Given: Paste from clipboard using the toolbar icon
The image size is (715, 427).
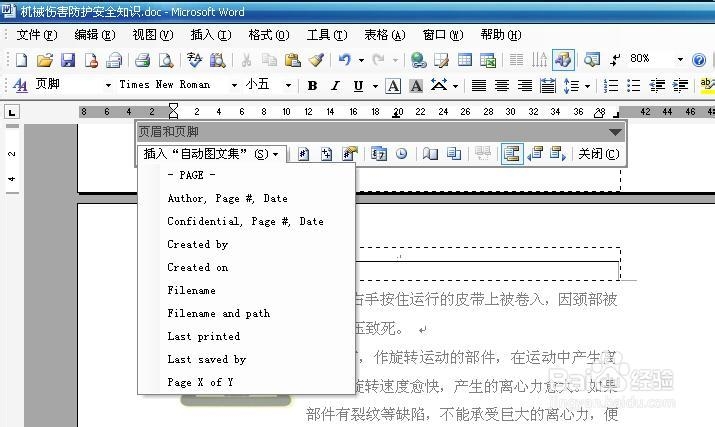Looking at the screenshot, I should tap(292, 60).
